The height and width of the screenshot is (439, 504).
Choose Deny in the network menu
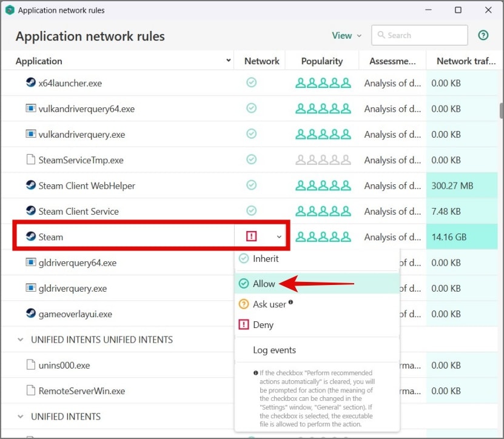pos(317,324)
